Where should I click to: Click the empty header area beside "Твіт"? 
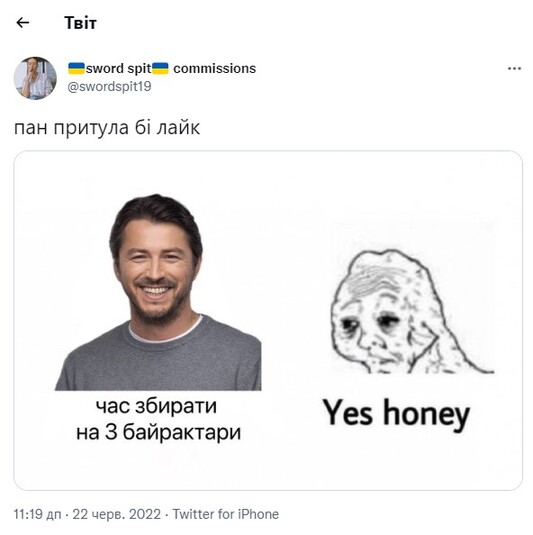tap(307, 23)
